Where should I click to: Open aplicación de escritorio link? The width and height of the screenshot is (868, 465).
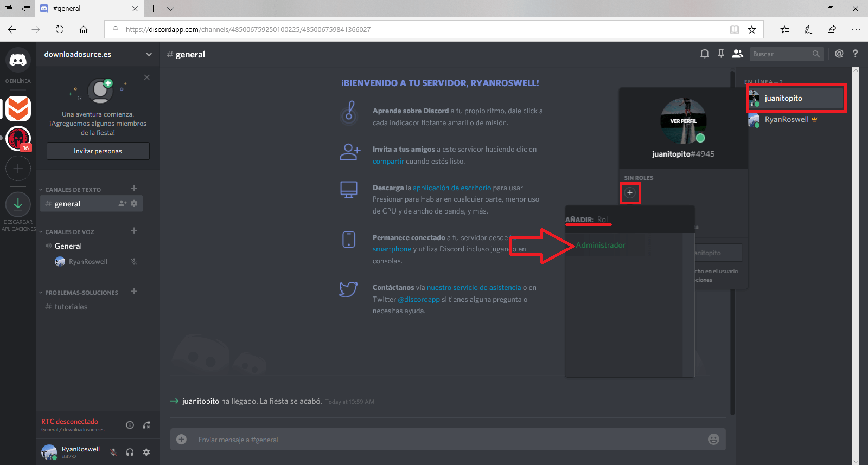point(452,188)
